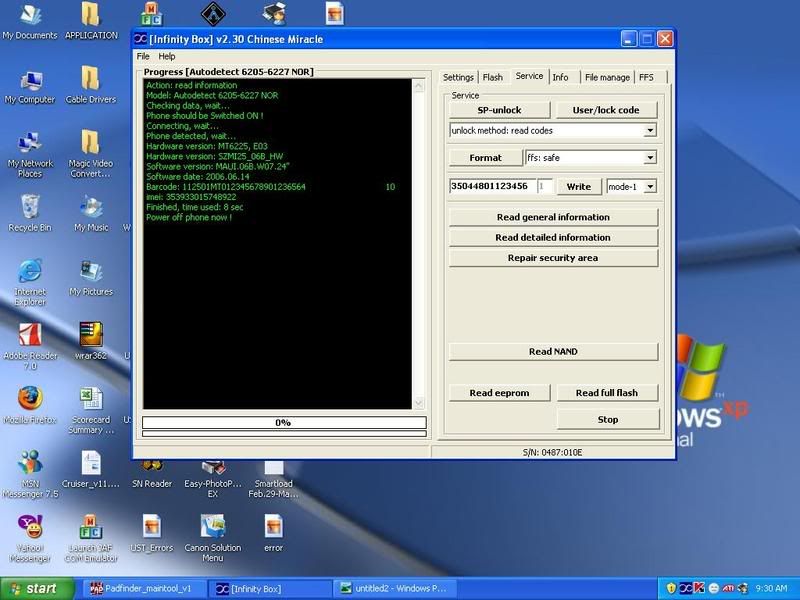Launch Easy-PhotoPrint EX from the desktop
Viewport: 800px width, 600px height.
tap(213, 480)
